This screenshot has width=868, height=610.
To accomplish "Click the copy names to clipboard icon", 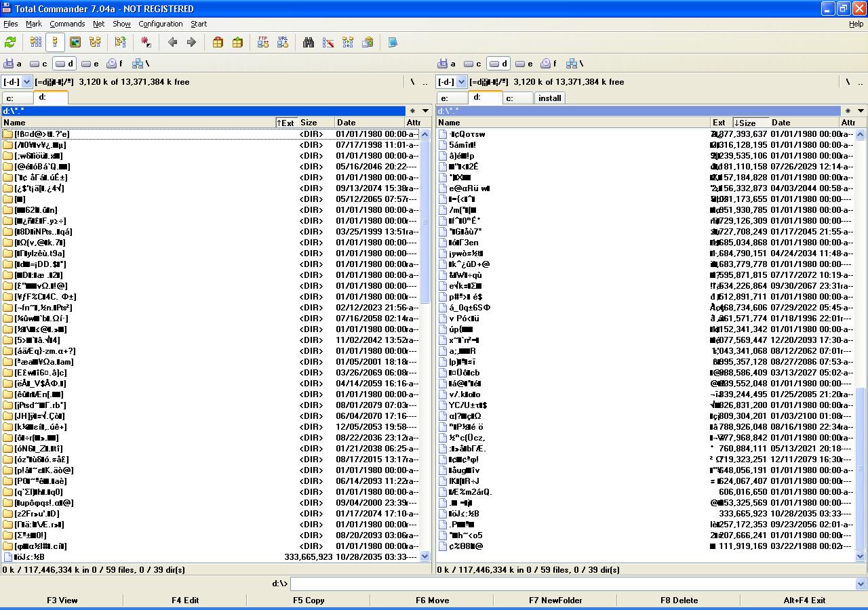I will click(368, 42).
